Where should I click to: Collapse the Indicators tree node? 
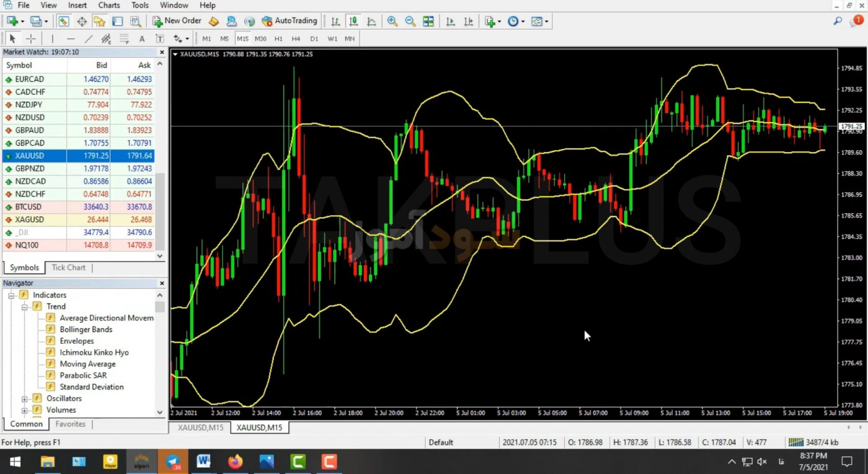tap(12, 295)
